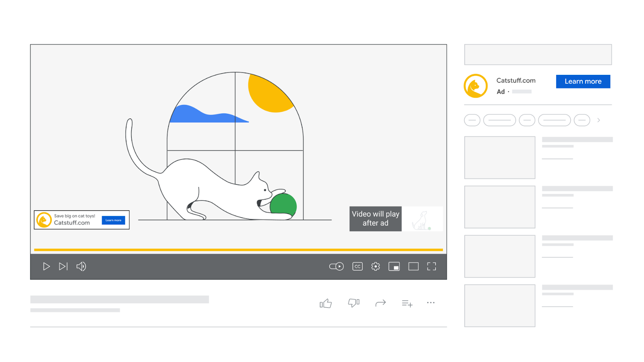Image resolution: width=644 pixels, height=362 pixels.
Task: Click the upcoming video preview thumbnail
Action: point(422,218)
